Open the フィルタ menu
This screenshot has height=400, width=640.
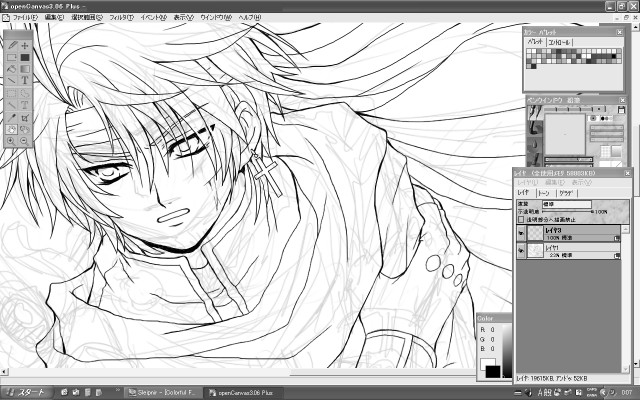click(x=121, y=18)
